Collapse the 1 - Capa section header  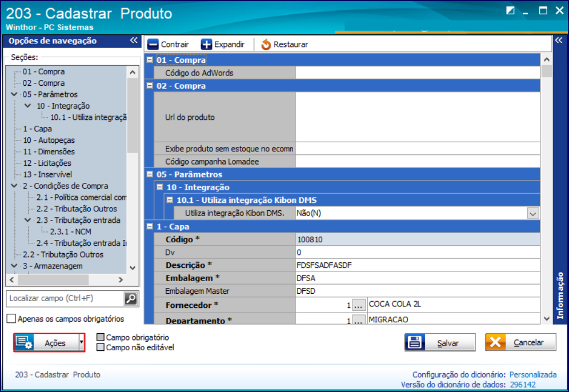point(150,226)
